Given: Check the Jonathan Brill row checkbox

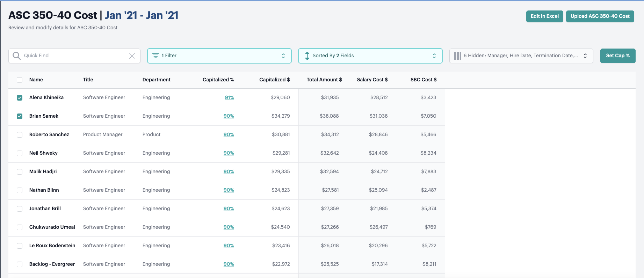Looking at the screenshot, I should pos(20,209).
